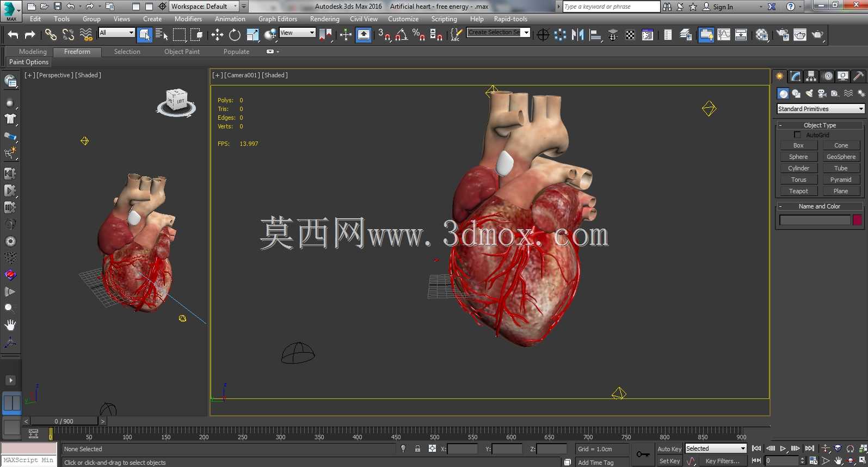Toggle 3D Snaps button
868x467 pixels.
point(384,35)
